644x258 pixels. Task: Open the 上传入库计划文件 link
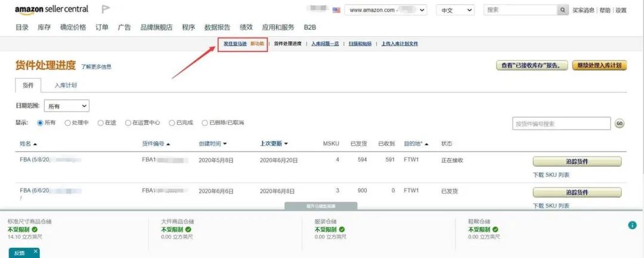coord(400,44)
